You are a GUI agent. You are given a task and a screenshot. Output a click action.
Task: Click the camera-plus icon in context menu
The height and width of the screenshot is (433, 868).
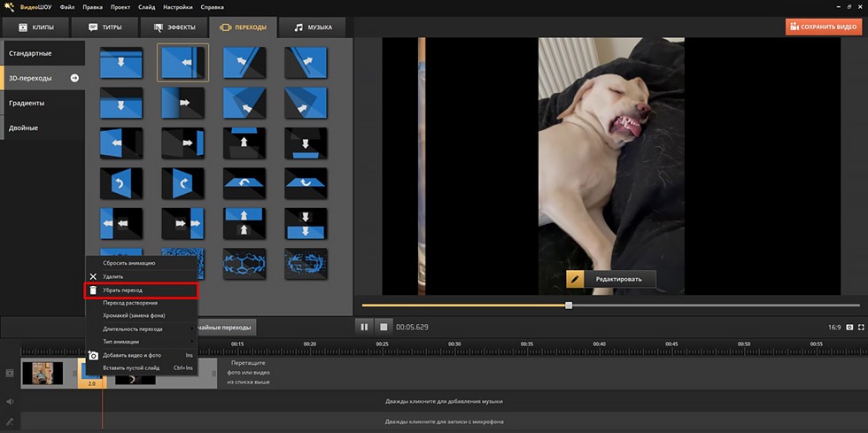point(93,355)
